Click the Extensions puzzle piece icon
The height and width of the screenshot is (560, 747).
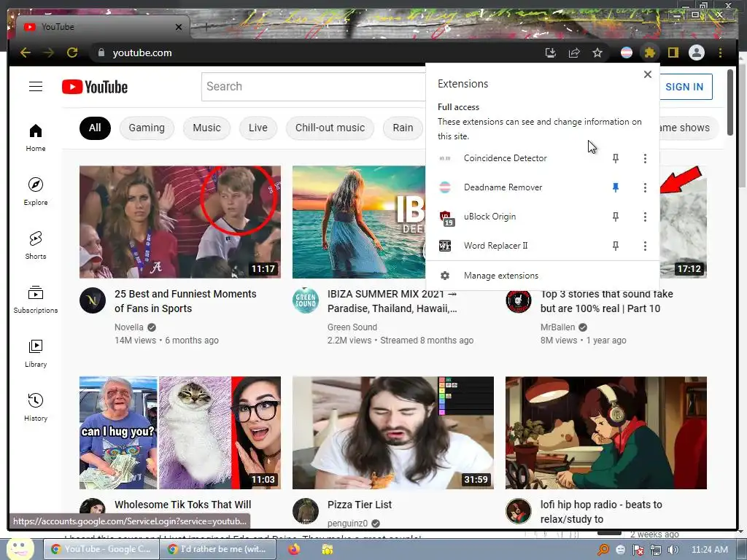pos(649,52)
